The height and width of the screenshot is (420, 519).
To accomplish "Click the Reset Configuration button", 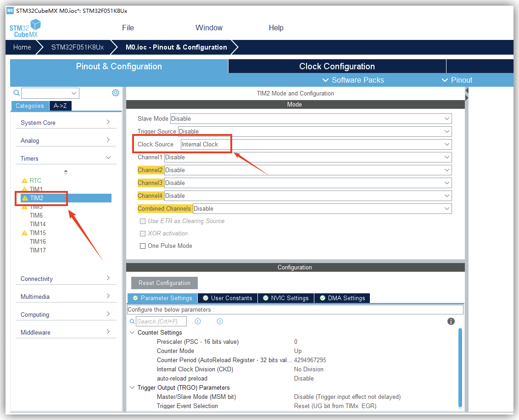I will pos(164,283).
